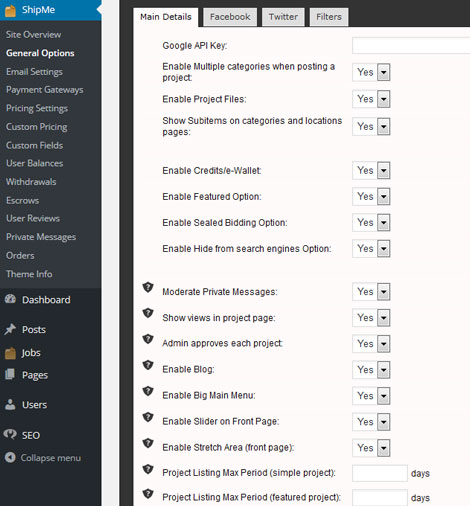Open the Enable Sealed Bidding Option dropdown

(x=371, y=222)
